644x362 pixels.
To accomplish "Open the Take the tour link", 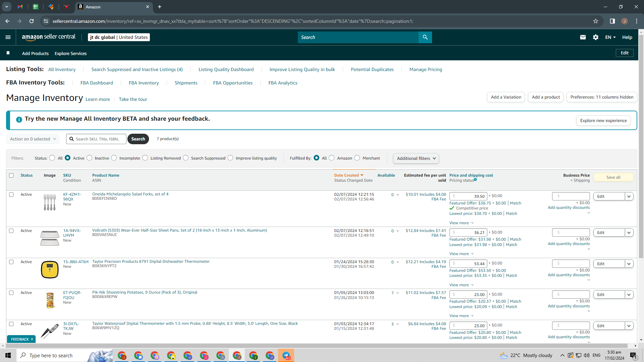I will click(133, 99).
